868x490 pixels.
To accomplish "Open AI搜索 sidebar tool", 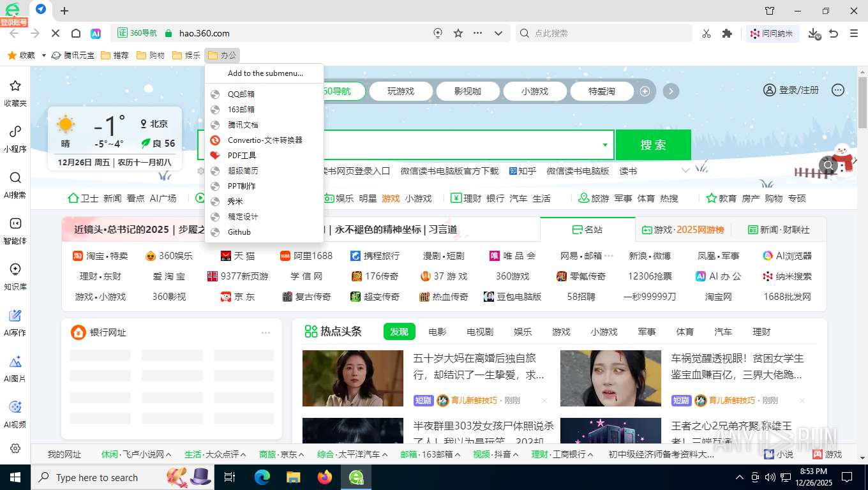I will pos(15,185).
